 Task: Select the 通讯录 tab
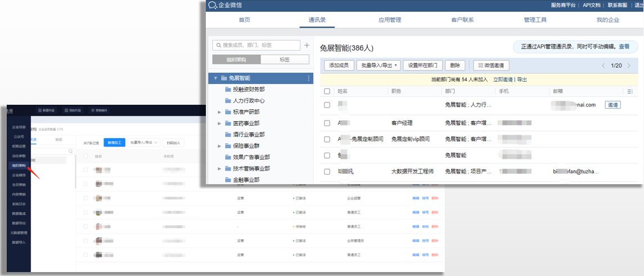click(x=317, y=20)
